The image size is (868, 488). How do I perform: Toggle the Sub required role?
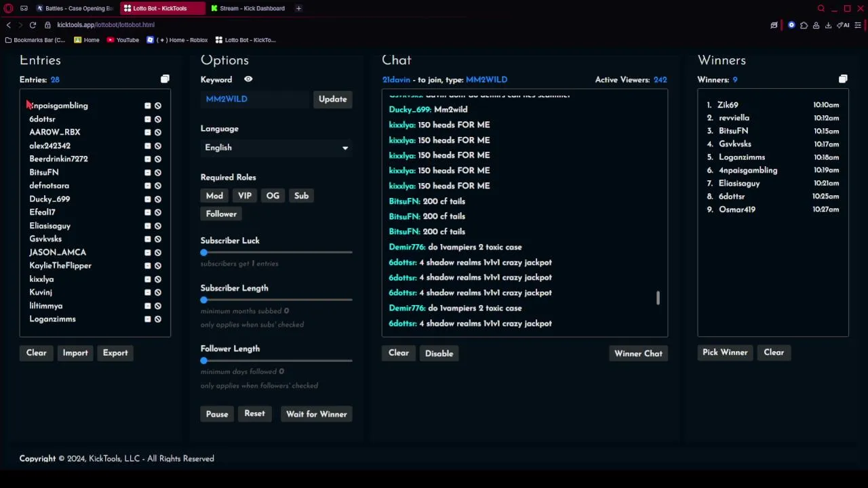[x=301, y=196]
